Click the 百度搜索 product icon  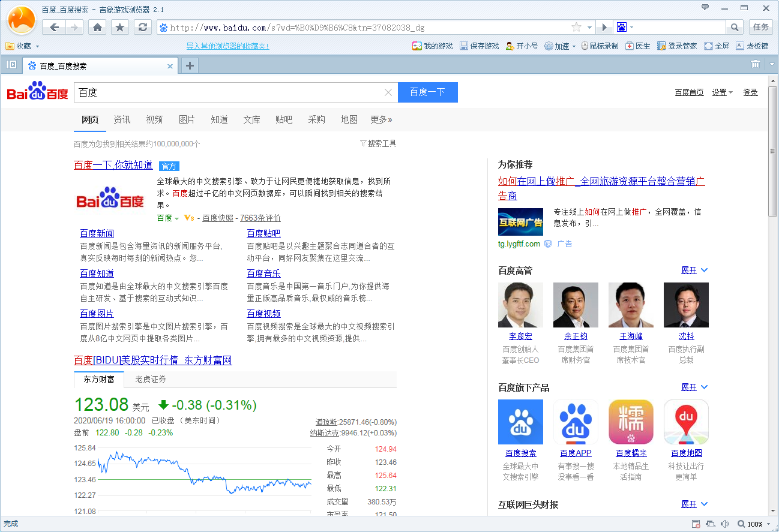pyautogui.click(x=520, y=422)
